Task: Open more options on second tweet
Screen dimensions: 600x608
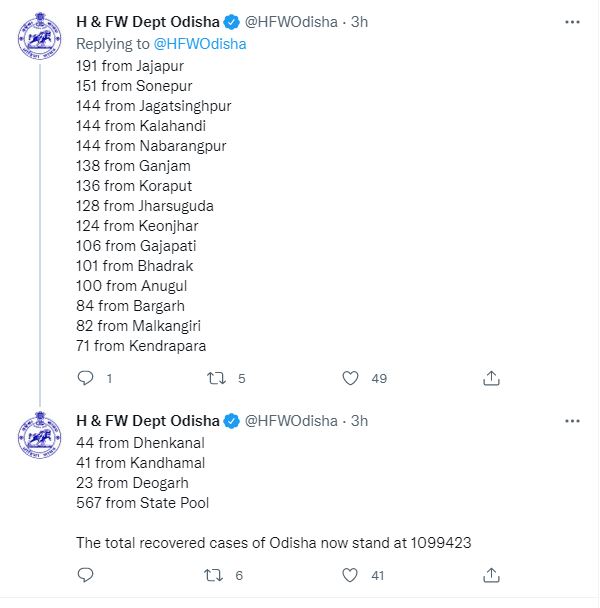Action: (x=569, y=421)
